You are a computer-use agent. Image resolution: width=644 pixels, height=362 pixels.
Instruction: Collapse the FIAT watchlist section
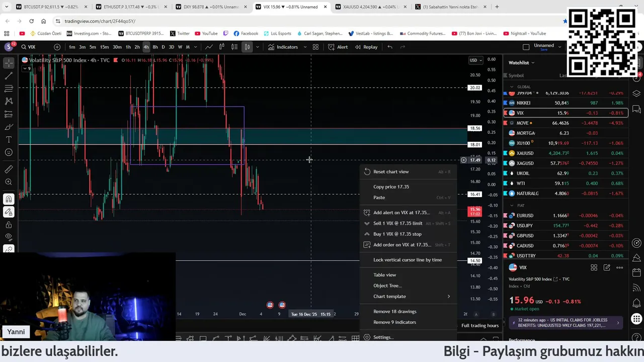[x=512, y=205]
